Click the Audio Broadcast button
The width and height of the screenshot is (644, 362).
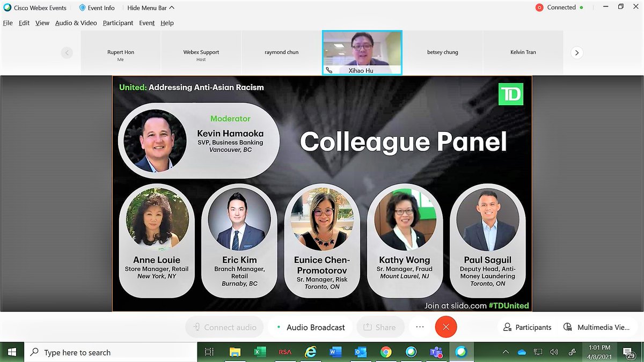tap(310, 327)
